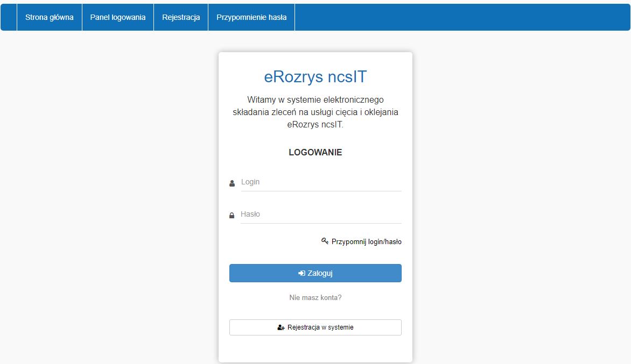Viewport: 631px width, 364px height.
Task: Follow the Przypomnij login/hasło link
Action: 366,242
